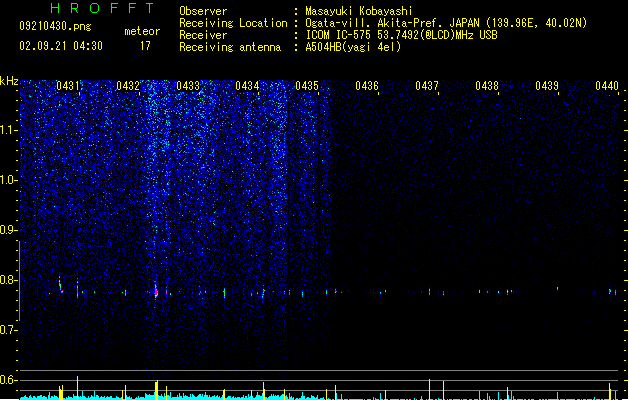Click the 0.8 kHz axis label
629x400 pixels.
tap(8, 280)
